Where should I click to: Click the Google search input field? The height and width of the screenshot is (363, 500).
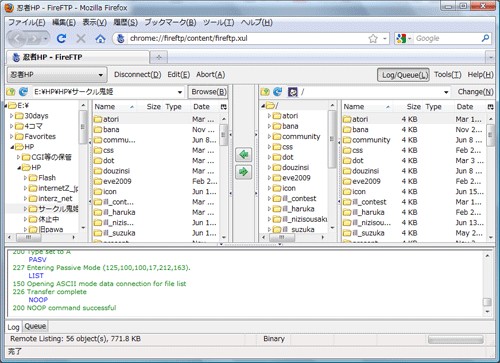pos(447,39)
